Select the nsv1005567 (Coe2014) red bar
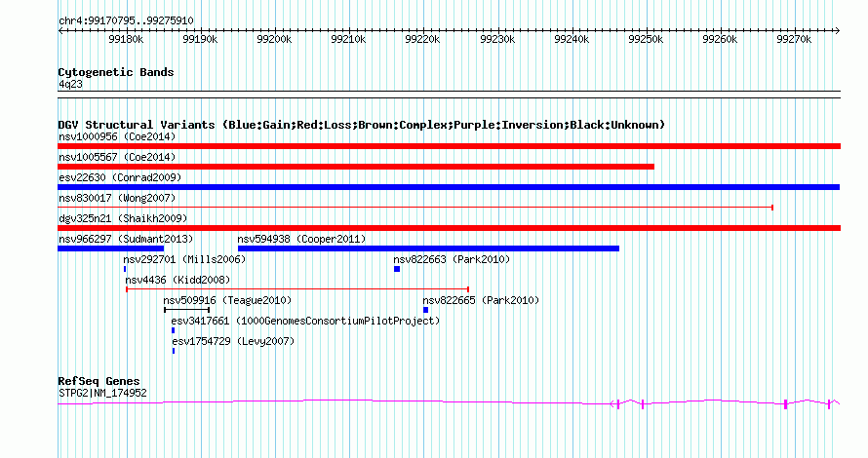 356,167
